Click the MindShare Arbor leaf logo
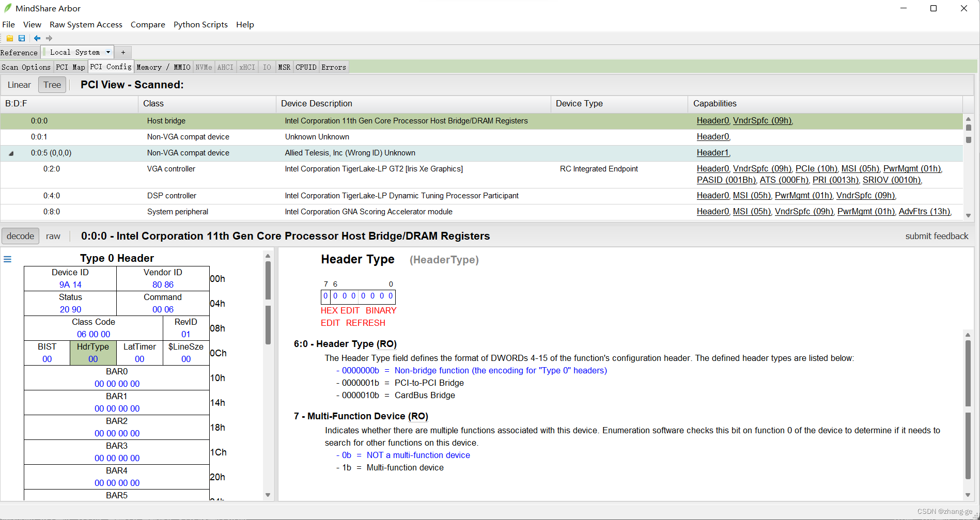980x520 pixels. pos(8,8)
